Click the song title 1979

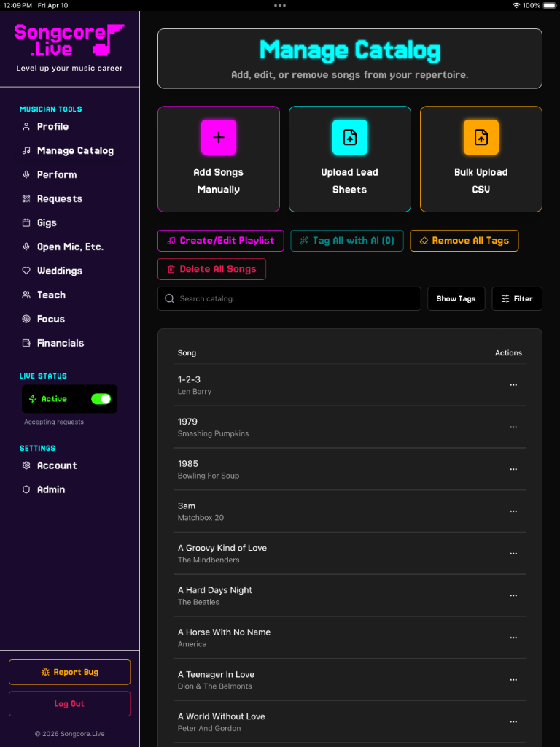[187, 422]
